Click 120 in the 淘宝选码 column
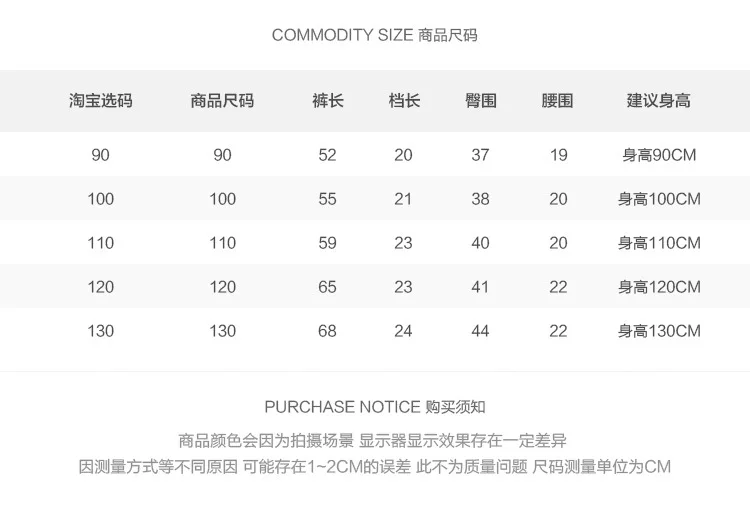 (x=100, y=287)
